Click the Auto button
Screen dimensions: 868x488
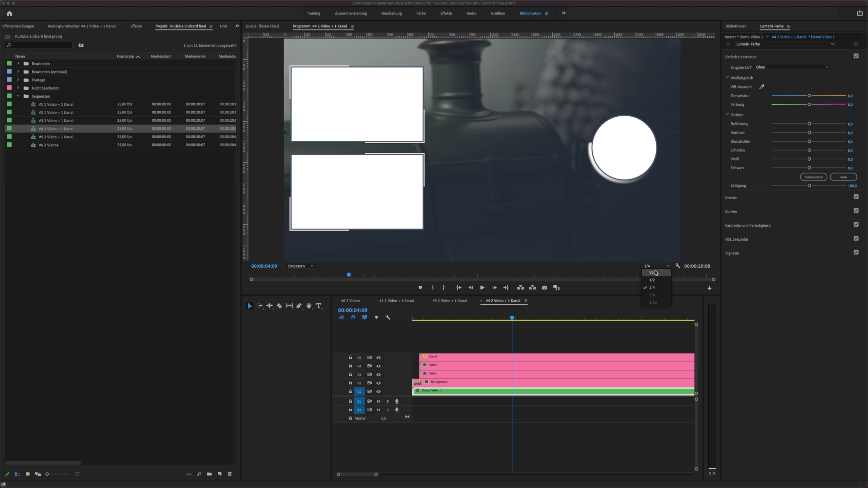[x=843, y=177]
